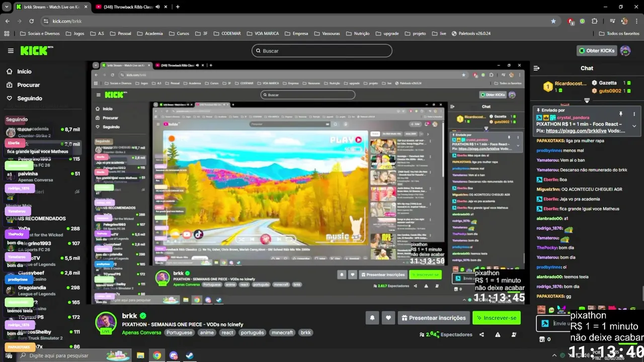Open the Academia bookmarks folder
This screenshot has width=644, height=362.
(x=150, y=34)
